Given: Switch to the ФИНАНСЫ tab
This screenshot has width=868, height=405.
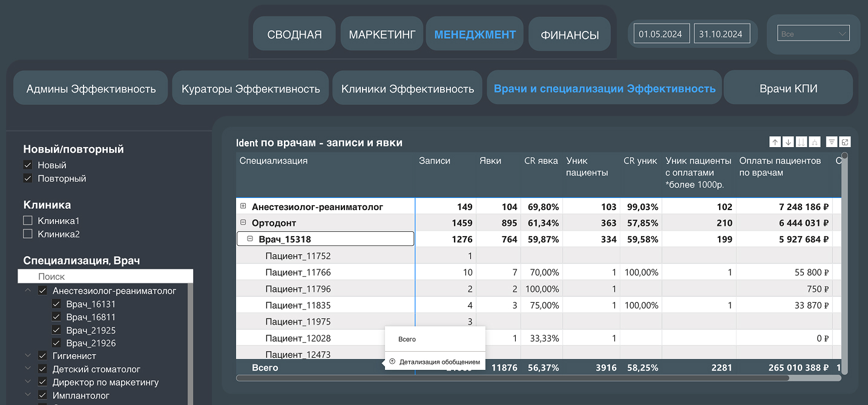Looking at the screenshot, I should tap(570, 35).
